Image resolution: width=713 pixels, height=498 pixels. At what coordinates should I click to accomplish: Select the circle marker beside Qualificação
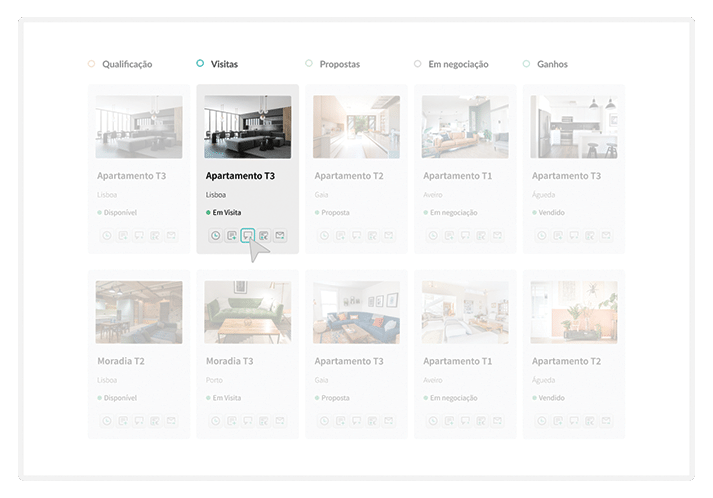(91, 64)
